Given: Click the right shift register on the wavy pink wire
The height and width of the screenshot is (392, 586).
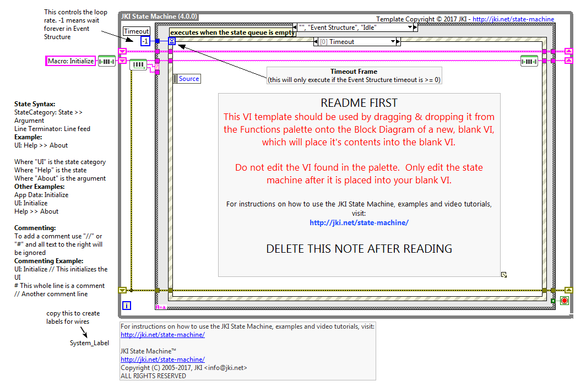Looking at the screenshot, I should click(568, 61).
